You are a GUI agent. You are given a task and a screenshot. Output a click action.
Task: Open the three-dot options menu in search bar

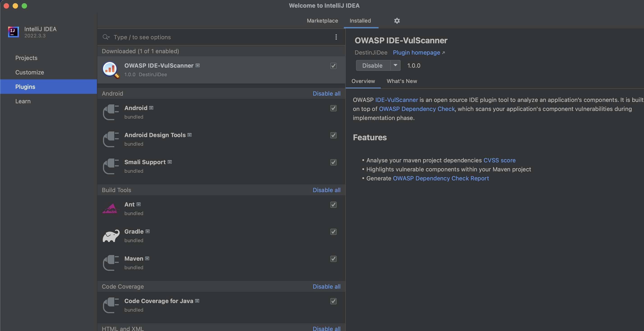[336, 37]
